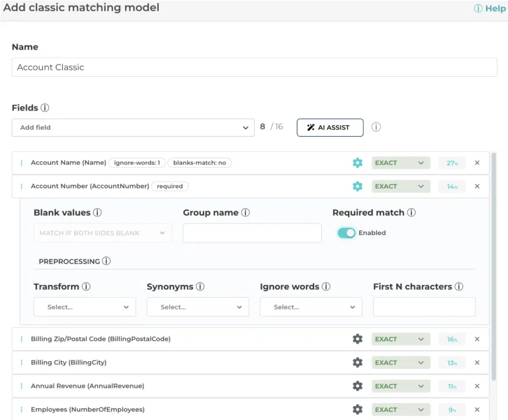508x420 pixels.
Task: Open the Ignore words select dropdown
Action: click(x=311, y=307)
